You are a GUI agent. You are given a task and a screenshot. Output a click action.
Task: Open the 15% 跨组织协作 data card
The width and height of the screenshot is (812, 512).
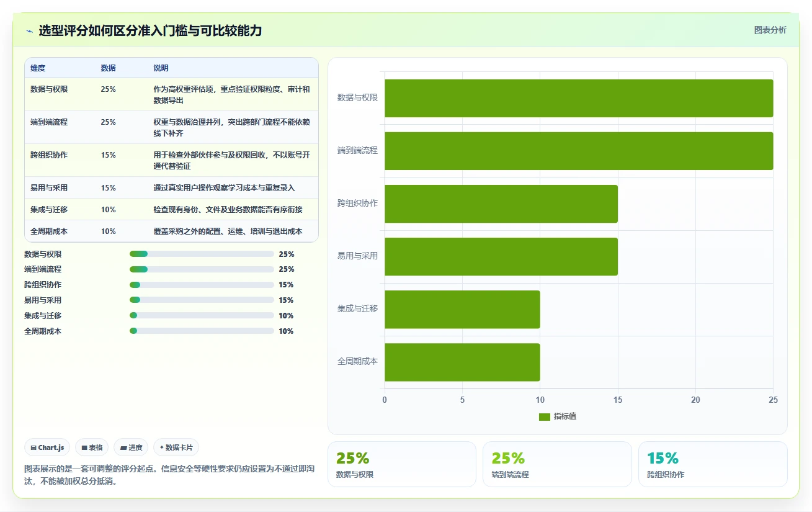point(713,464)
